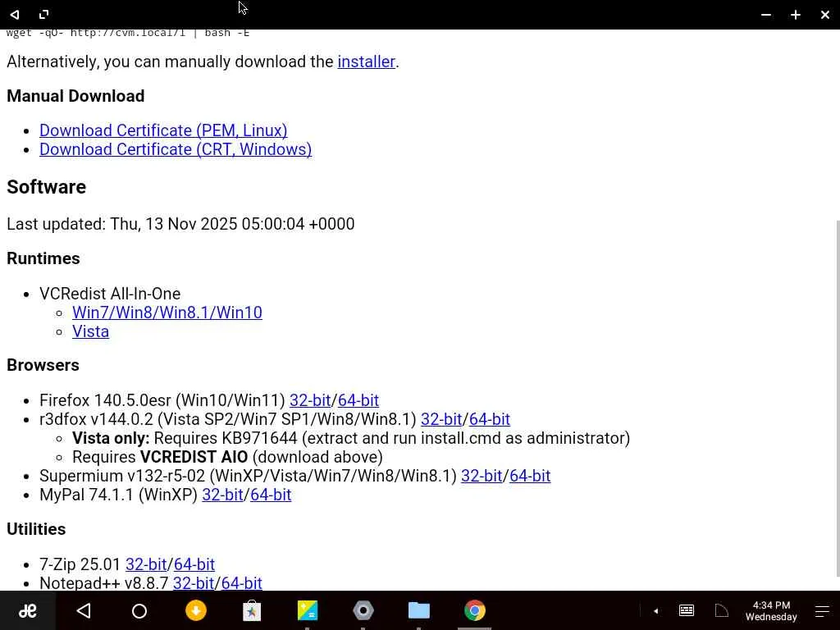Open the notification panel menu icon

point(822,610)
